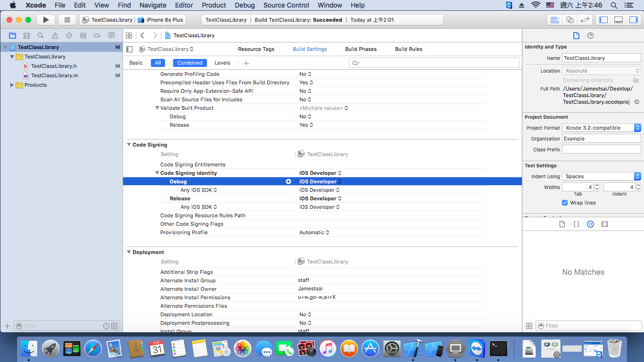Image resolution: width=644 pixels, height=362 pixels.
Task: Switch library to icon grid view
Action: click(x=529, y=326)
